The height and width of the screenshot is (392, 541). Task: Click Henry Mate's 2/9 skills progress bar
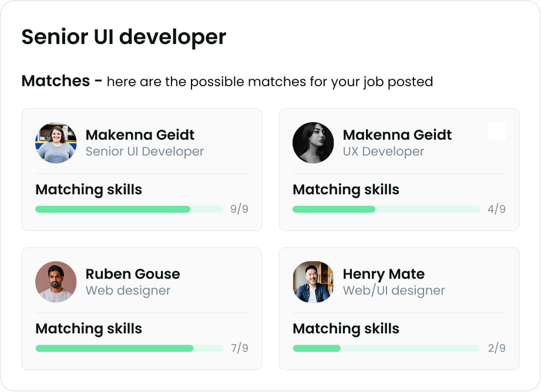coord(387,348)
